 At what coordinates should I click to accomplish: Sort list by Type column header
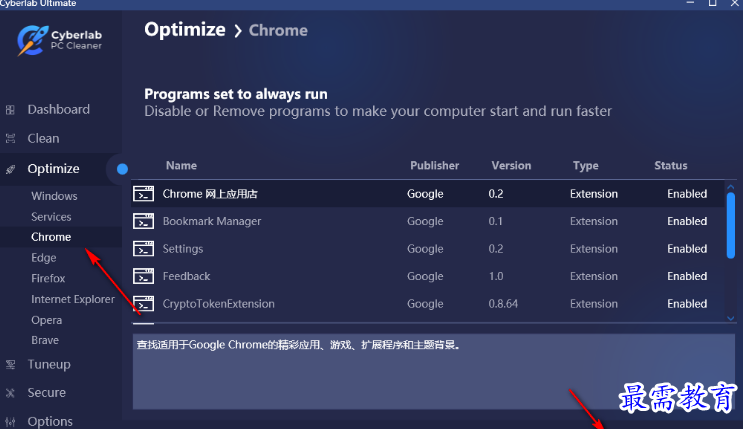tap(586, 165)
